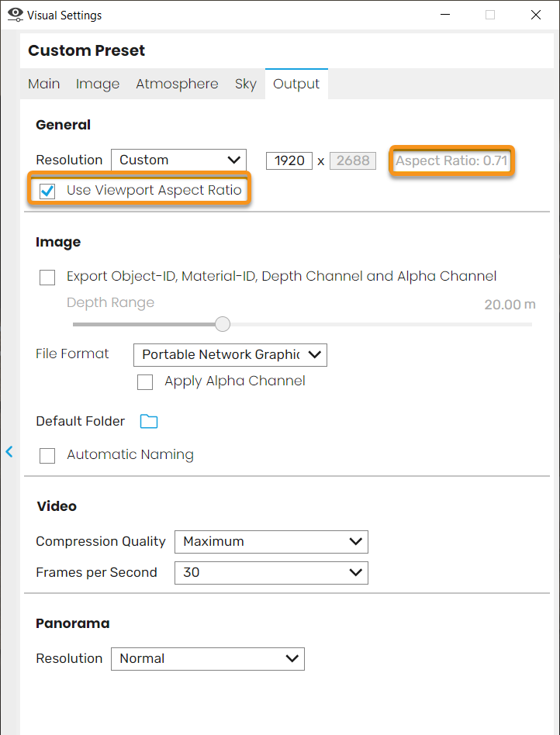Tick the Apply Alpha Channel checkbox

[x=145, y=382]
